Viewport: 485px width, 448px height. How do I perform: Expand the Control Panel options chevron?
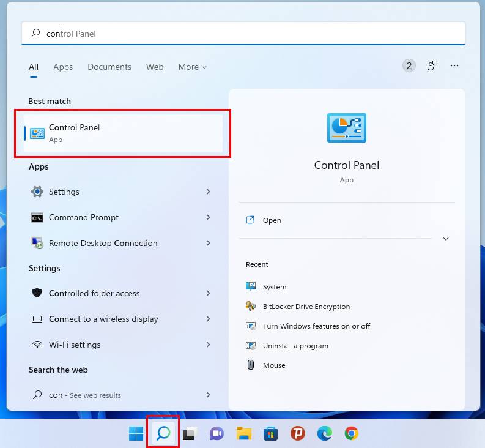pos(445,239)
